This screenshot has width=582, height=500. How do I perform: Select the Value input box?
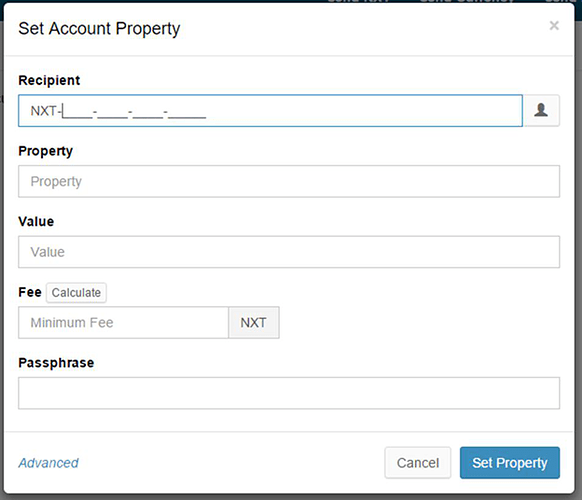pyautogui.click(x=289, y=252)
